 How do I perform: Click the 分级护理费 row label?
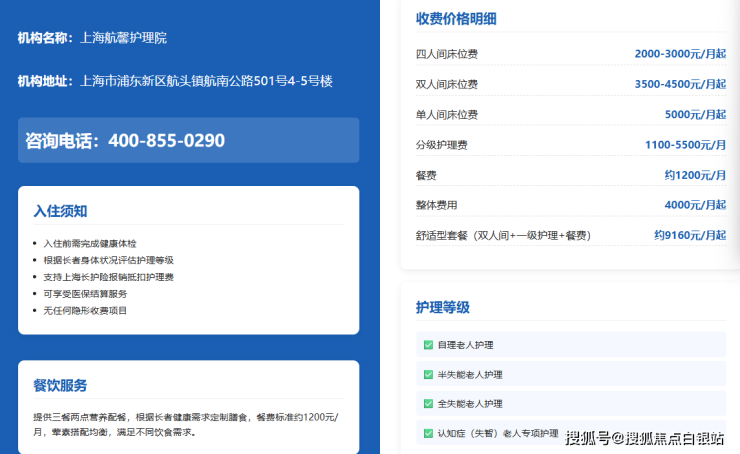(x=441, y=145)
